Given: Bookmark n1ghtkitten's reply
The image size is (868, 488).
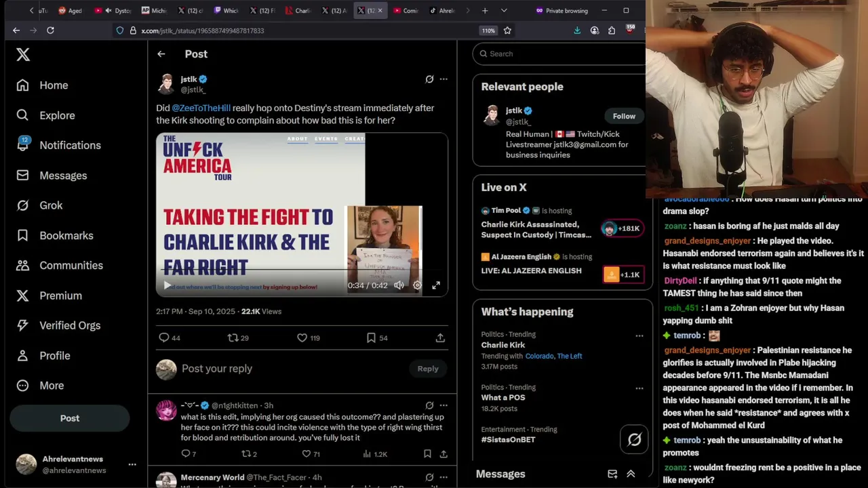Looking at the screenshot, I should [427, 454].
